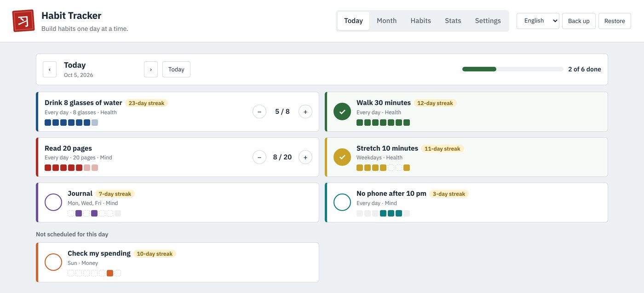Screen dimensions: 644x293
Task: Click Build habits one day at a time tagline
Action: 85,29
